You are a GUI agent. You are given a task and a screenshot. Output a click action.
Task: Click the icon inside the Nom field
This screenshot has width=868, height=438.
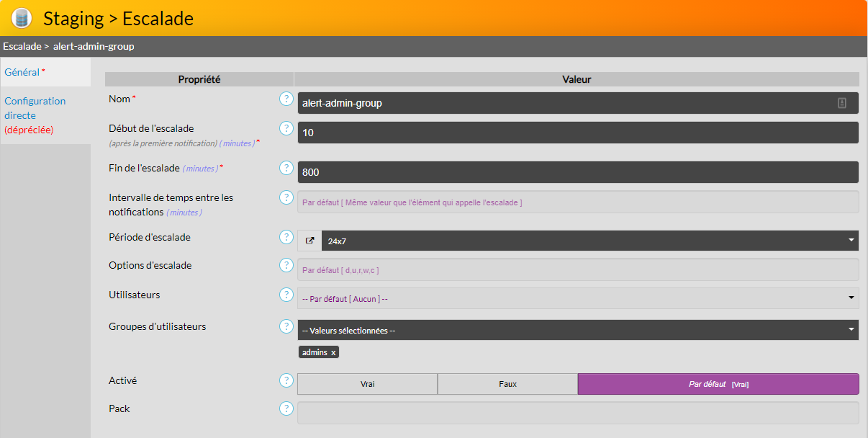click(841, 103)
